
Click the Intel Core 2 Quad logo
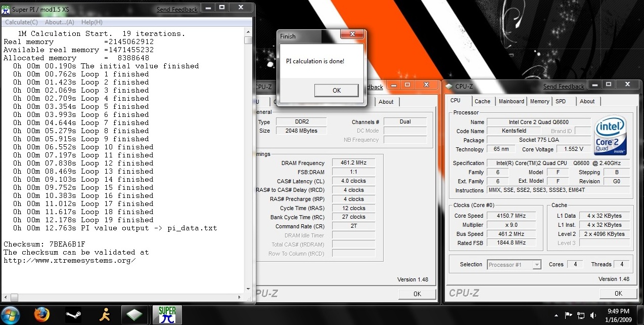click(x=611, y=135)
